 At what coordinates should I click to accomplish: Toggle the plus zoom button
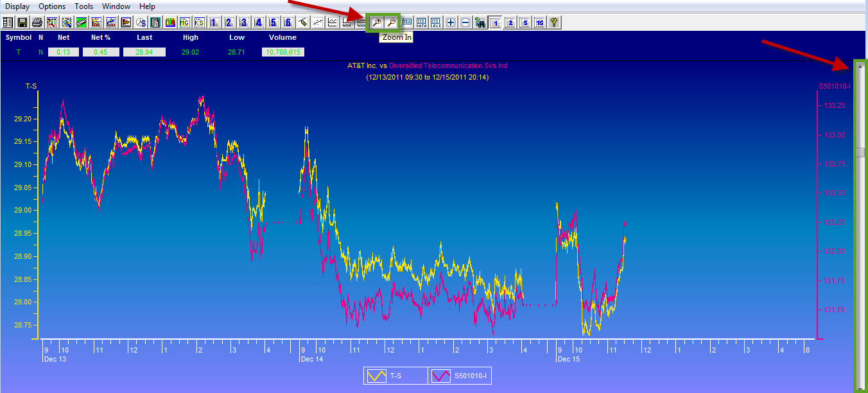[x=451, y=22]
